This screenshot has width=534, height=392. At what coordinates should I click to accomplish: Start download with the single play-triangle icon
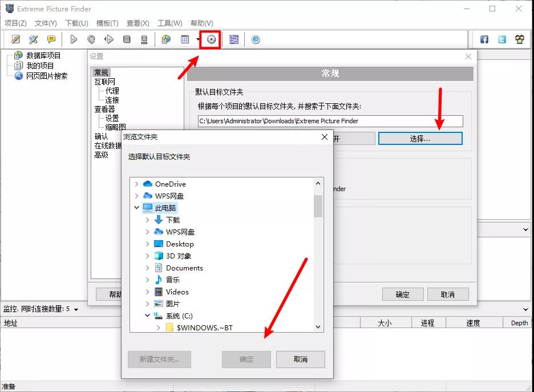coord(74,39)
